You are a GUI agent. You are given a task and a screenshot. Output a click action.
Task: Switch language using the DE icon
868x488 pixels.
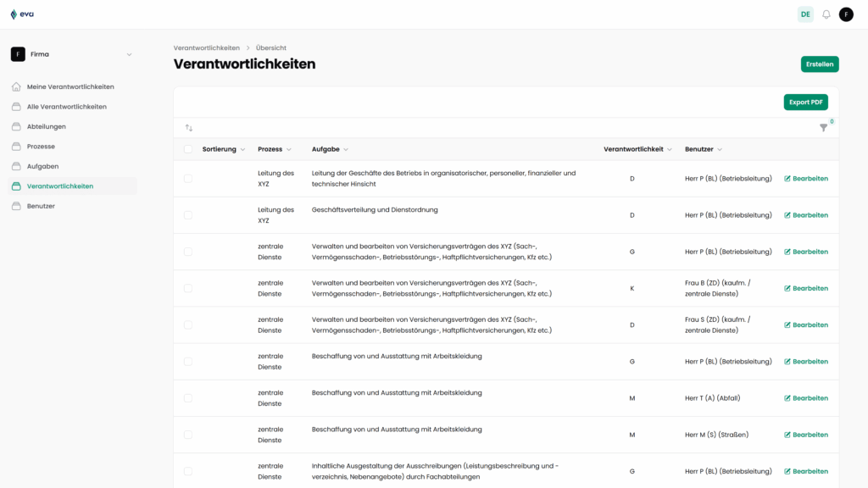coord(804,14)
